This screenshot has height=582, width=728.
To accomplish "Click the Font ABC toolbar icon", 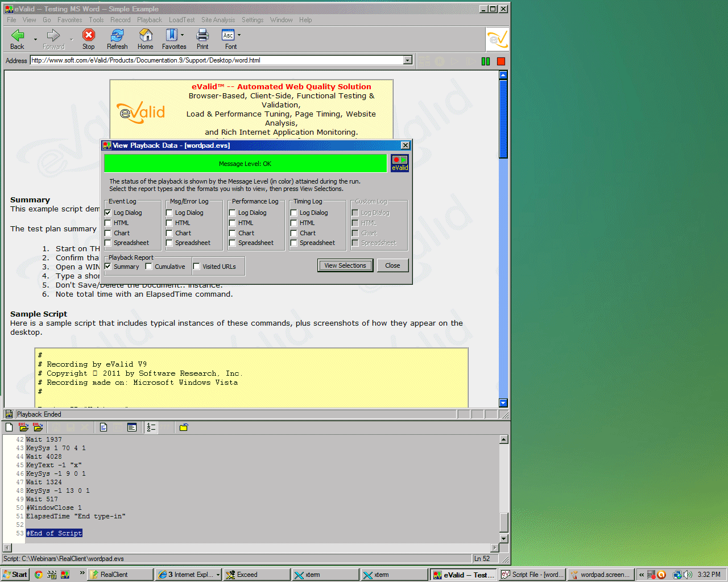I will coord(228,35).
